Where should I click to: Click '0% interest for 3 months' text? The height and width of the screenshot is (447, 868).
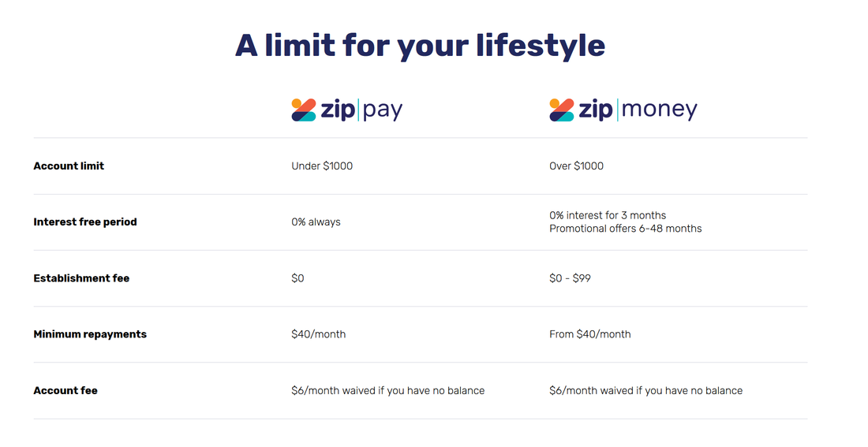coord(608,215)
